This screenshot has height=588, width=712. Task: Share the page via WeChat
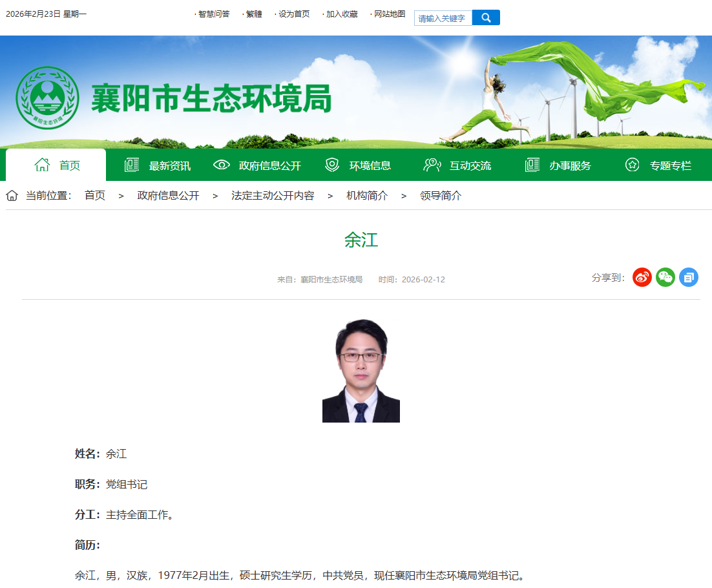(665, 277)
